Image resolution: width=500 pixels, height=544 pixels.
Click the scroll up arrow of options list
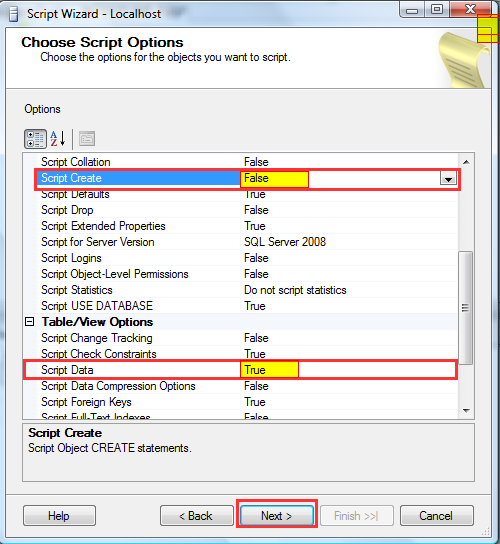[466, 162]
